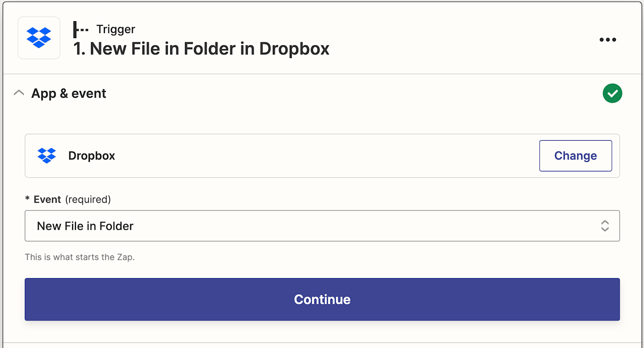Click the (required) text beside Event
Screen dimensions: 644x348
pyautogui.click(x=88, y=200)
